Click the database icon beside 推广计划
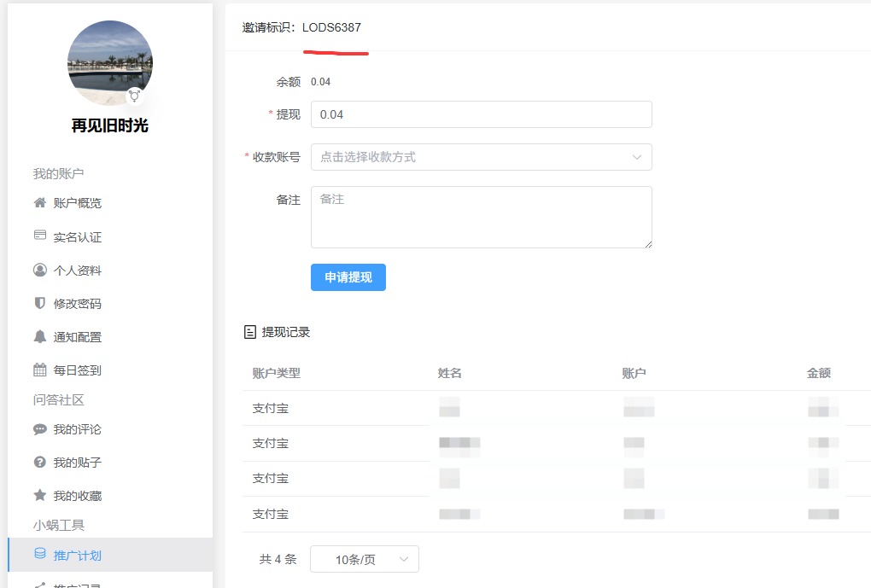This screenshot has width=871, height=588. 39,554
